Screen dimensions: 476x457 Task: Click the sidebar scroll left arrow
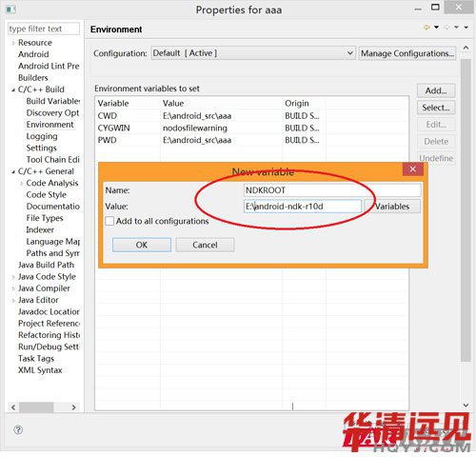tap(13, 407)
